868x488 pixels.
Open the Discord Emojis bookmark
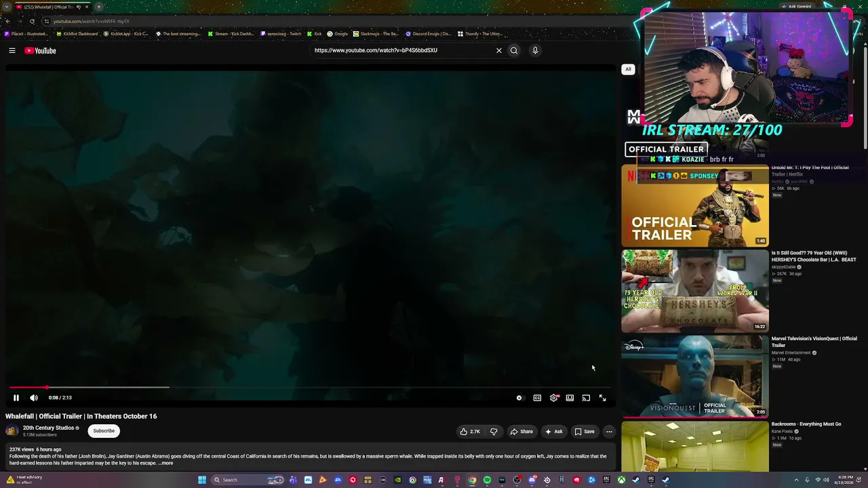[428, 34]
